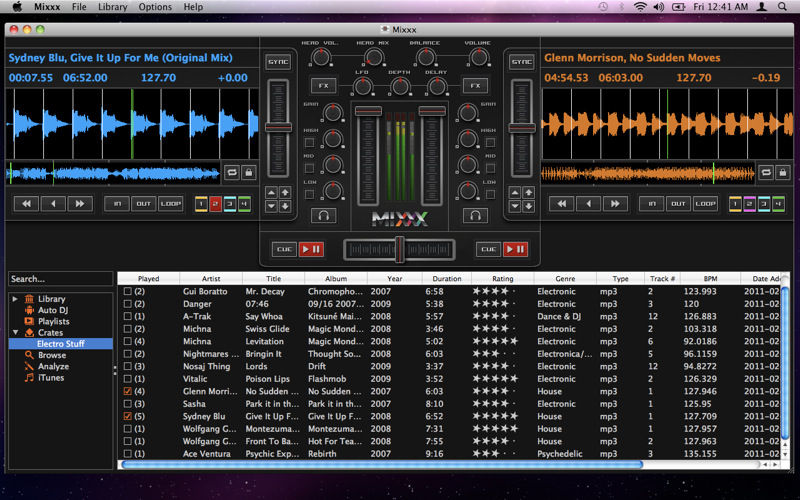Viewport: 800px width, 500px height.
Task: Toggle left deck headphone cue icon
Action: 323,215
